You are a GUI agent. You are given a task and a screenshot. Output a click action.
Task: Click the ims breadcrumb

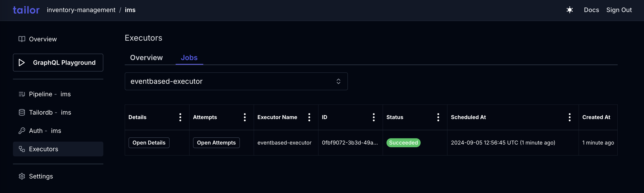click(x=130, y=10)
